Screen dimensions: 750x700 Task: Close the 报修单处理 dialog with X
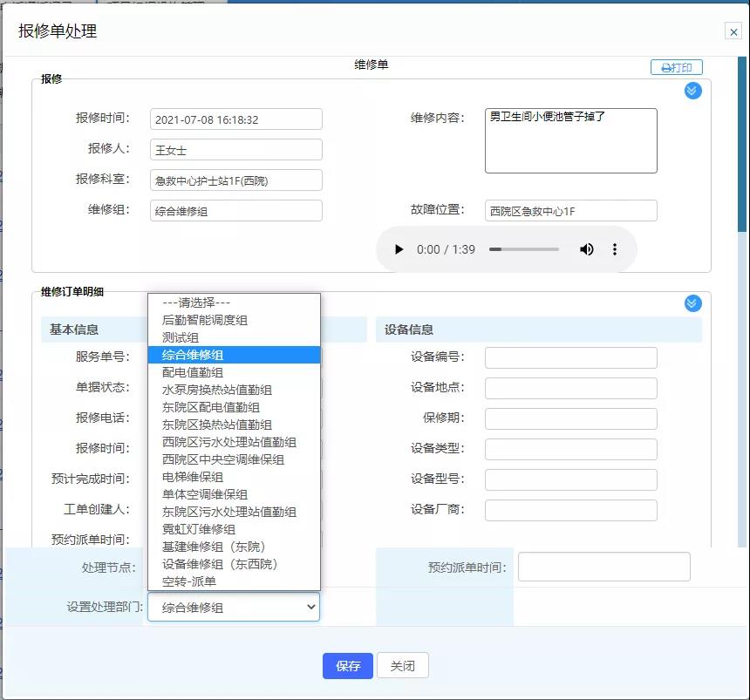733,32
